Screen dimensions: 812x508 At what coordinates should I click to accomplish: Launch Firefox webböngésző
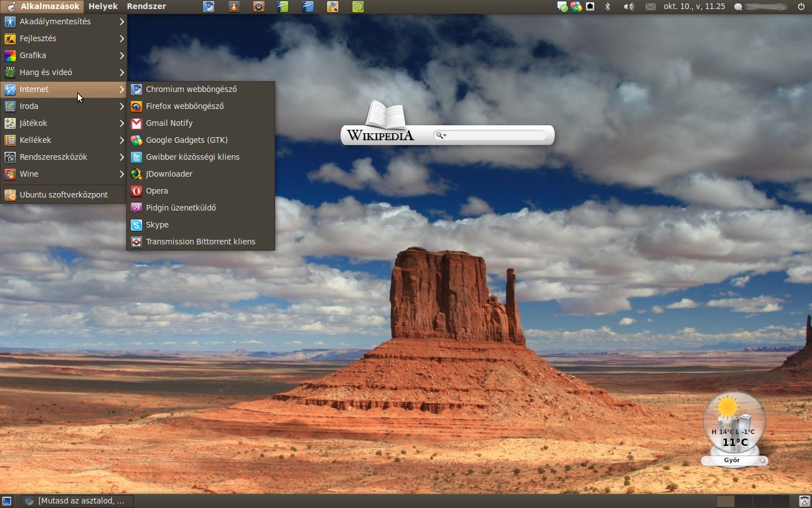click(201, 106)
